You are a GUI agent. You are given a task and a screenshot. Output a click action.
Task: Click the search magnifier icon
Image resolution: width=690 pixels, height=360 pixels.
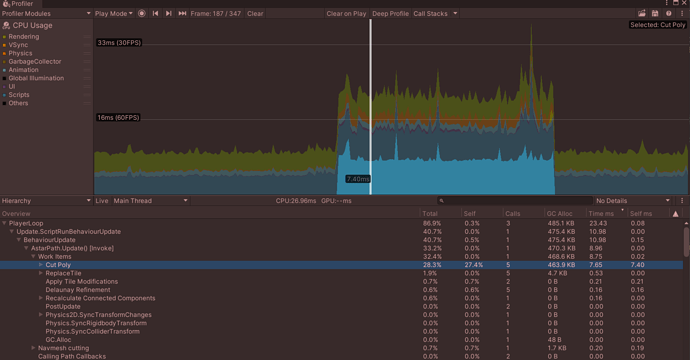[441, 201]
